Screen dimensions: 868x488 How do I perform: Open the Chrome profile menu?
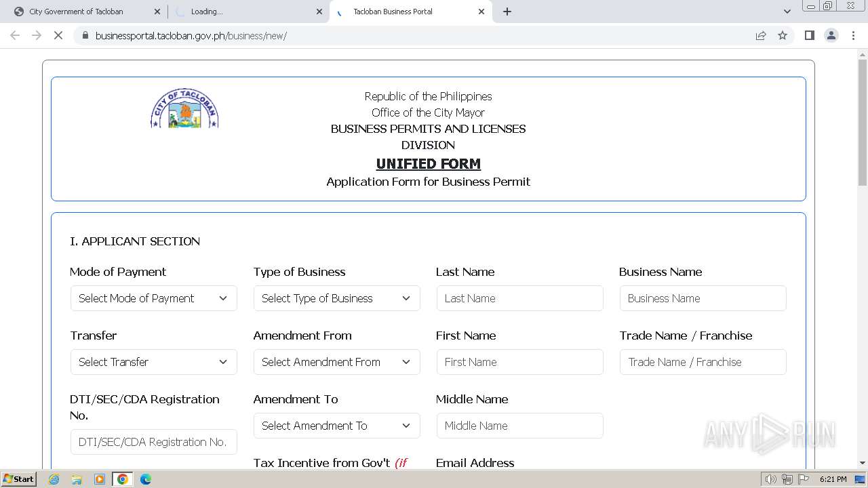(x=831, y=35)
